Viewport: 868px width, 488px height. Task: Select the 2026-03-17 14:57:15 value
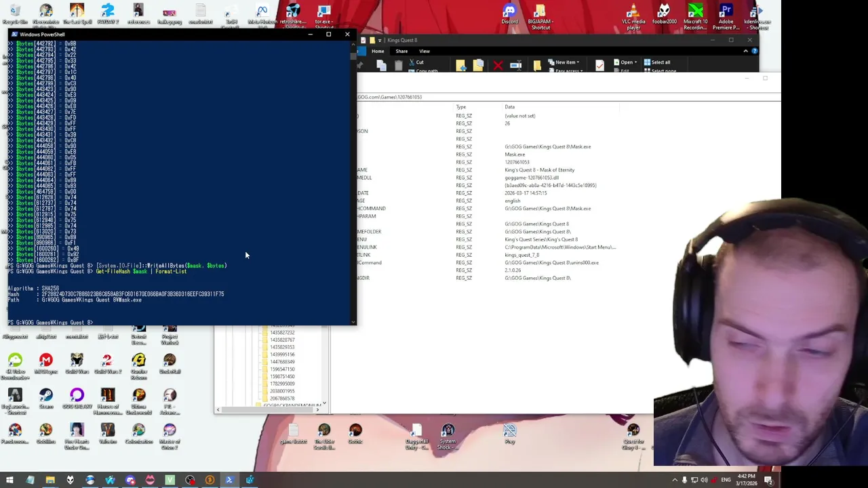526,193
